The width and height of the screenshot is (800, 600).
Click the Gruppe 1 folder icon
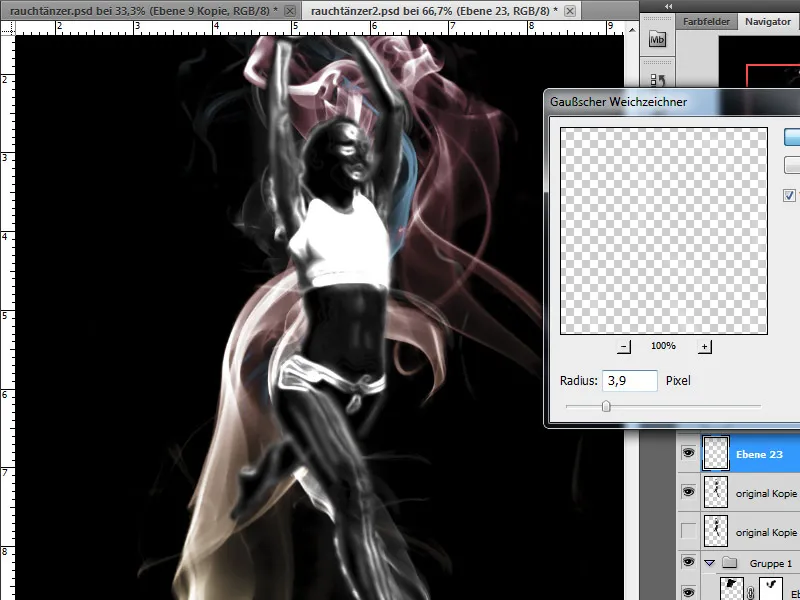click(730, 562)
